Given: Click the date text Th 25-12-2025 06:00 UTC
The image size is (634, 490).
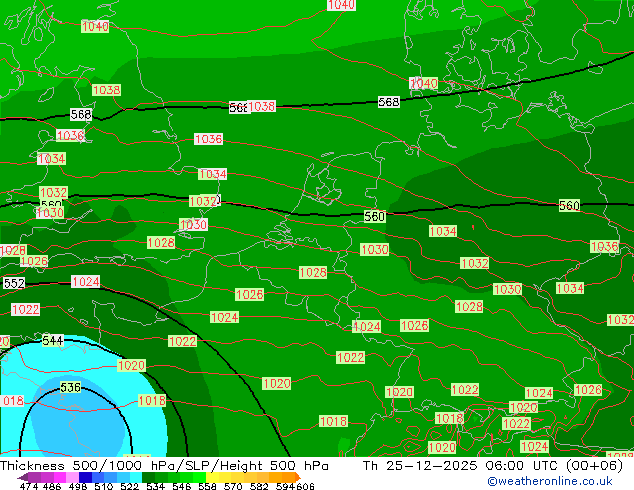Looking at the screenshot, I should click(x=462, y=466).
